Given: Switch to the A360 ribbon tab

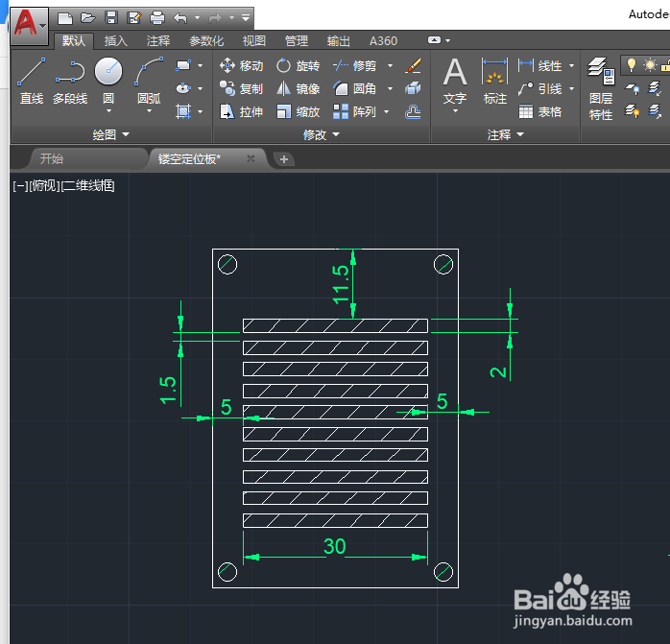Looking at the screenshot, I should point(383,41).
